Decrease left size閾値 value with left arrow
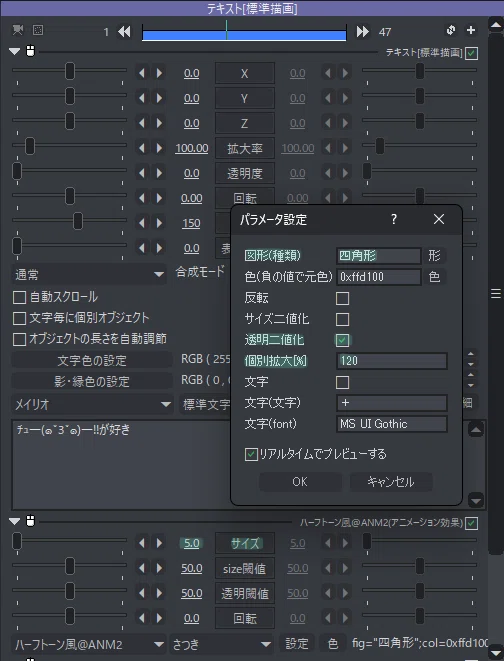The image size is (504, 661). [x=142, y=568]
